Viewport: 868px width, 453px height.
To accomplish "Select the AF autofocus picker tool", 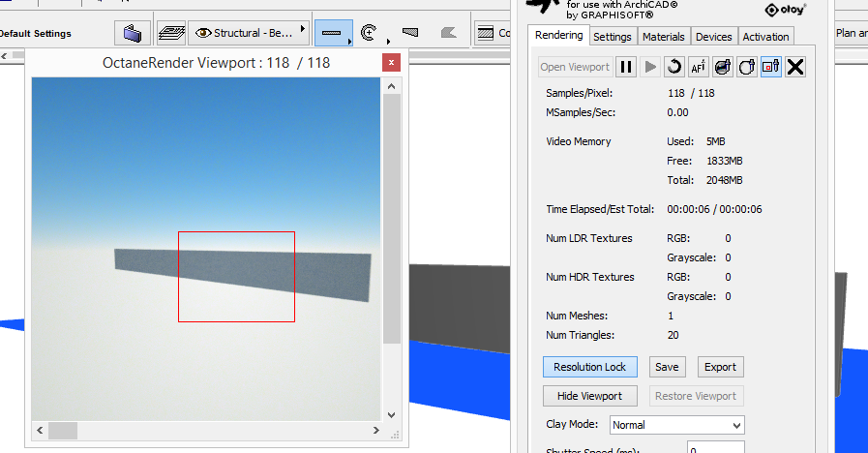I will click(698, 67).
